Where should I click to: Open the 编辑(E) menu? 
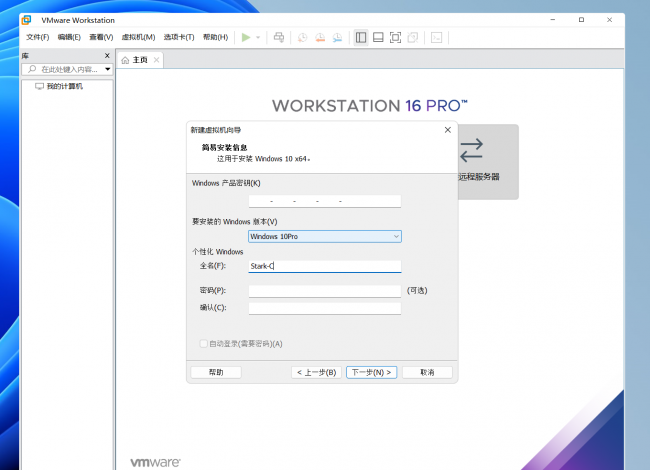[x=69, y=37]
